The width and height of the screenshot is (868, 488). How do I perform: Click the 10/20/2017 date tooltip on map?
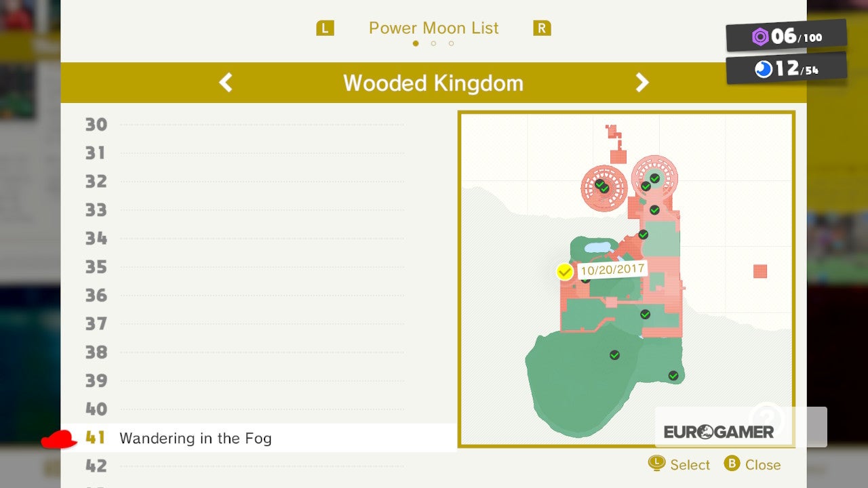click(612, 269)
